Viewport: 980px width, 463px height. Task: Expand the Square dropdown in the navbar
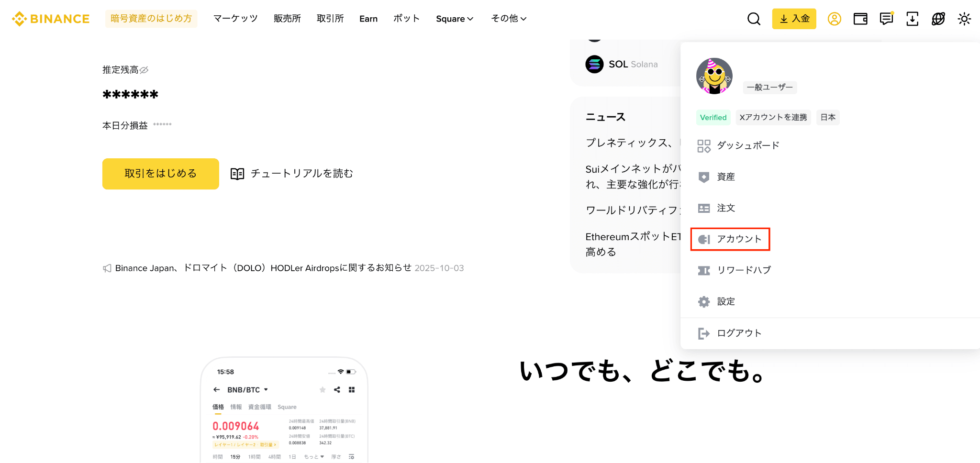[x=454, y=19]
